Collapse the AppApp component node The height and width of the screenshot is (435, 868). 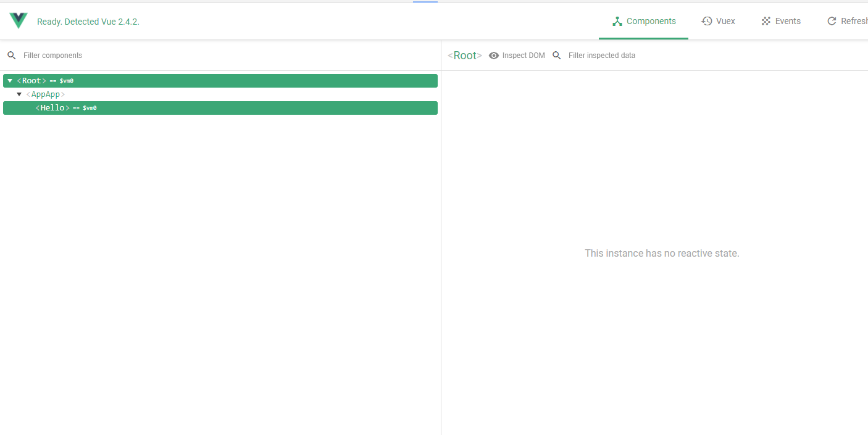point(19,94)
